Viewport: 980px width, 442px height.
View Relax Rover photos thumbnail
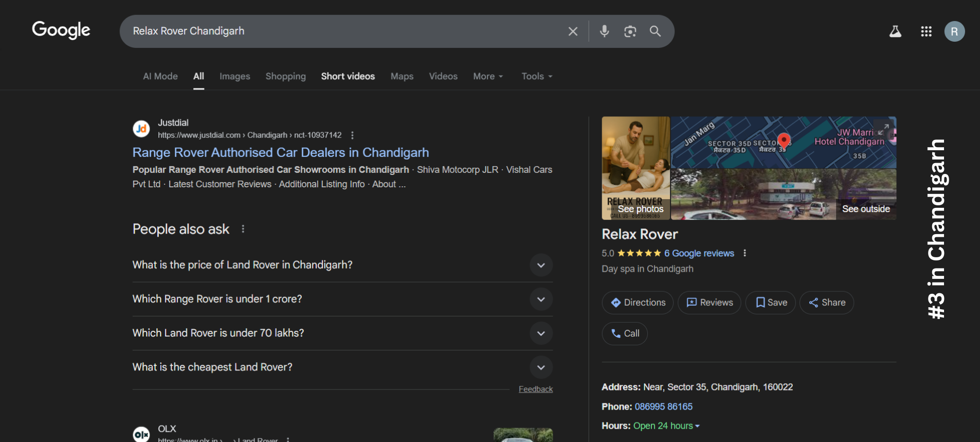coord(636,168)
